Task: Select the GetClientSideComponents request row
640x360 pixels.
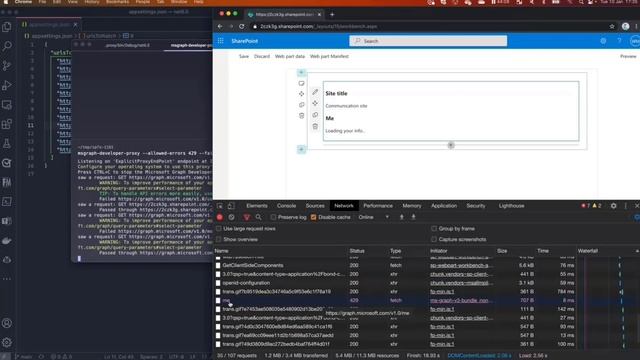Action: tap(395, 265)
